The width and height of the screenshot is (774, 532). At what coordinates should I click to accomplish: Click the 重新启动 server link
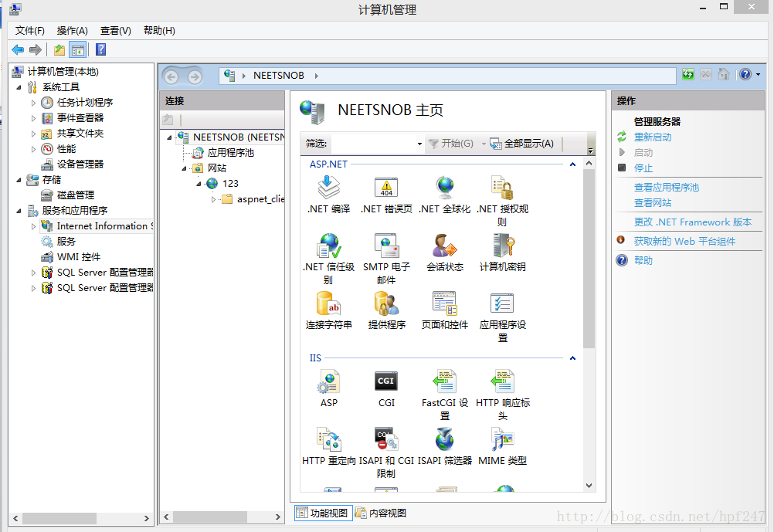(653, 137)
